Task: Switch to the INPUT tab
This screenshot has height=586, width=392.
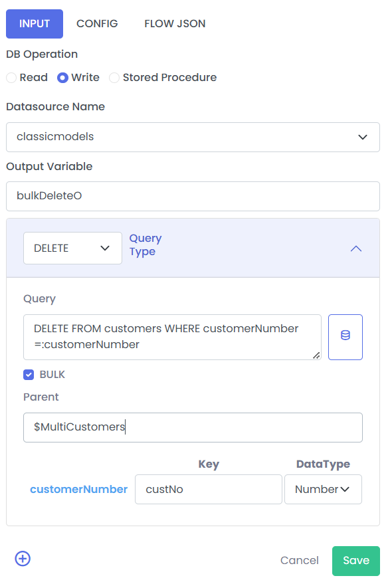Action: click(x=35, y=24)
